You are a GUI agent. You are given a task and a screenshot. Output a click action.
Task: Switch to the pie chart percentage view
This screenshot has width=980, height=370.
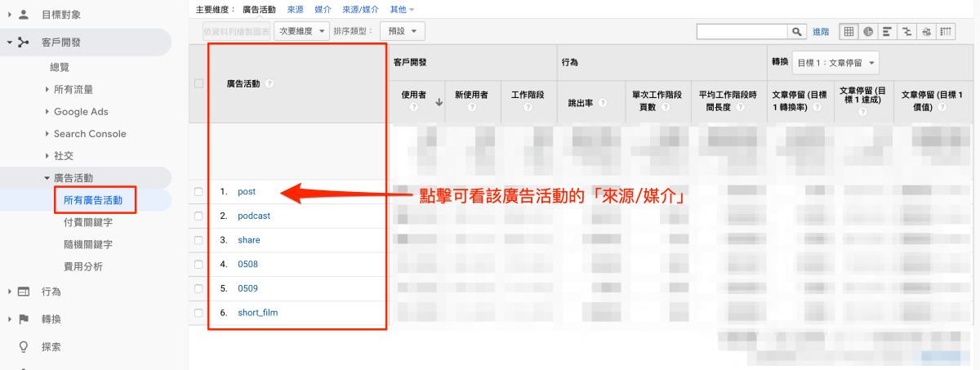click(868, 31)
